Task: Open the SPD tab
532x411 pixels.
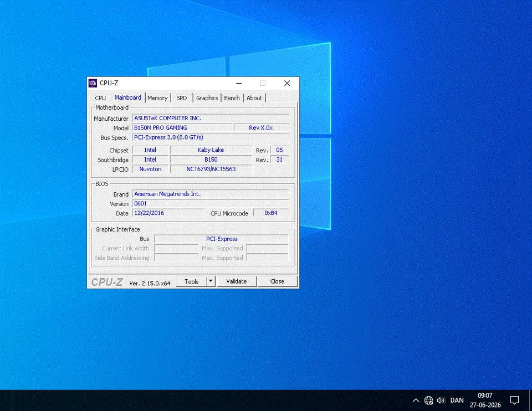Action: coord(182,98)
